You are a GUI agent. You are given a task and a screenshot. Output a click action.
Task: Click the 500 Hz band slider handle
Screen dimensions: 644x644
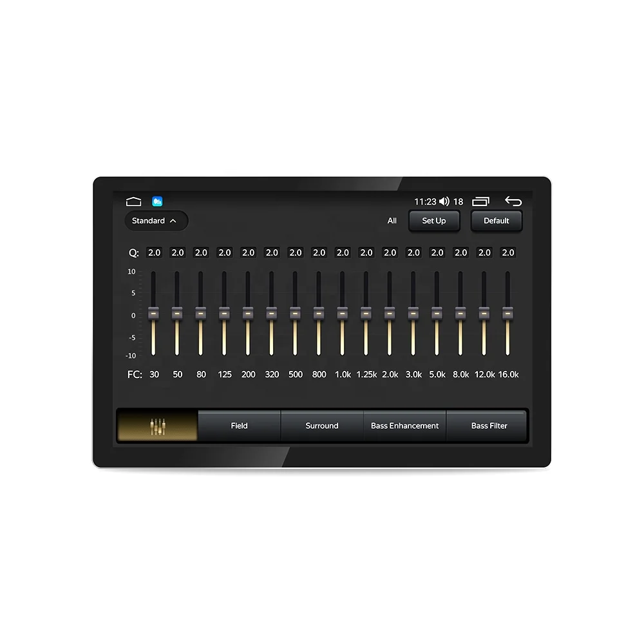(295, 314)
